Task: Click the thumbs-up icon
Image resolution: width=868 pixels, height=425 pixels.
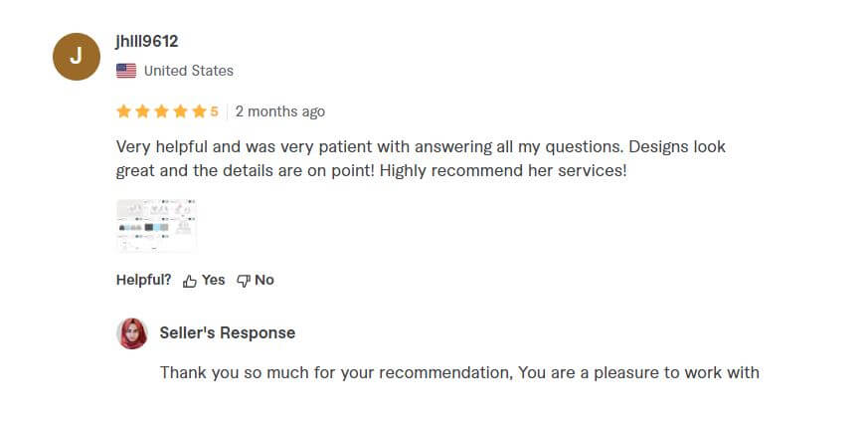Action: (190, 281)
